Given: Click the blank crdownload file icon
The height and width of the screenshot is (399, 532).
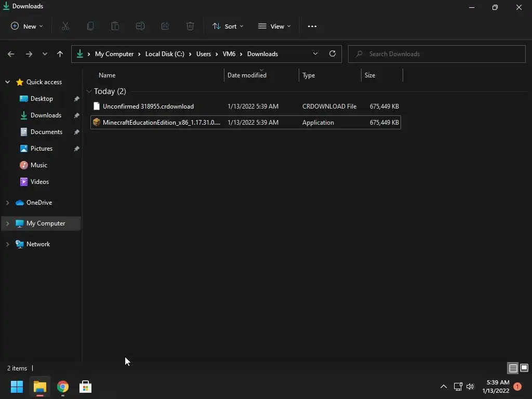Looking at the screenshot, I should click(x=97, y=106).
